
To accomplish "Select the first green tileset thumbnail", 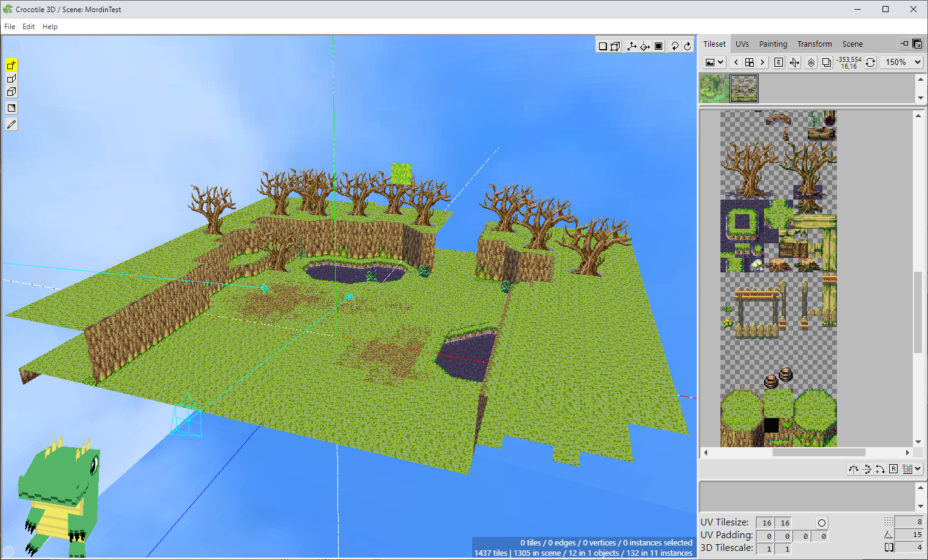I will pos(714,89).
